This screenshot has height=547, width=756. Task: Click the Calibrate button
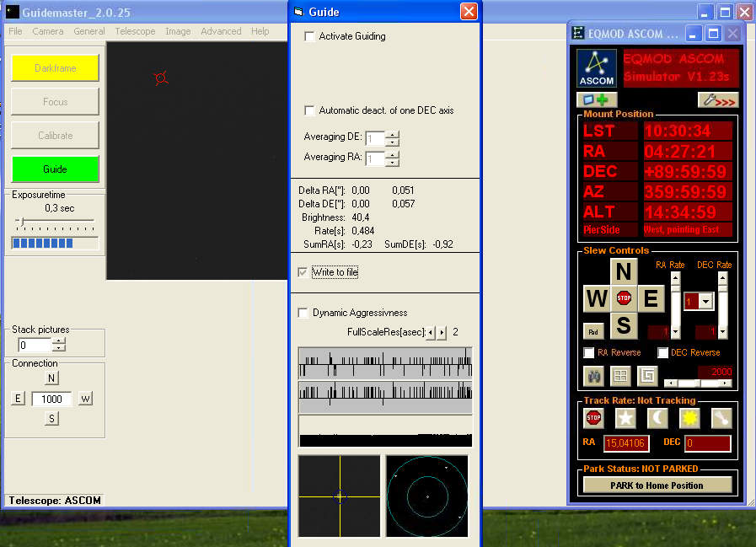[55, 136]
